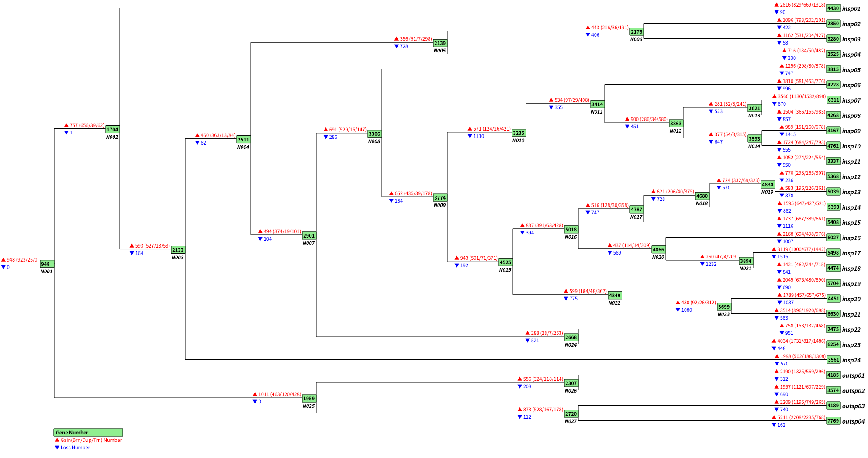This screenshot has height=458, width=868.
Task: Select gene number 3593 at node N014
Action: tap(754, 138)
